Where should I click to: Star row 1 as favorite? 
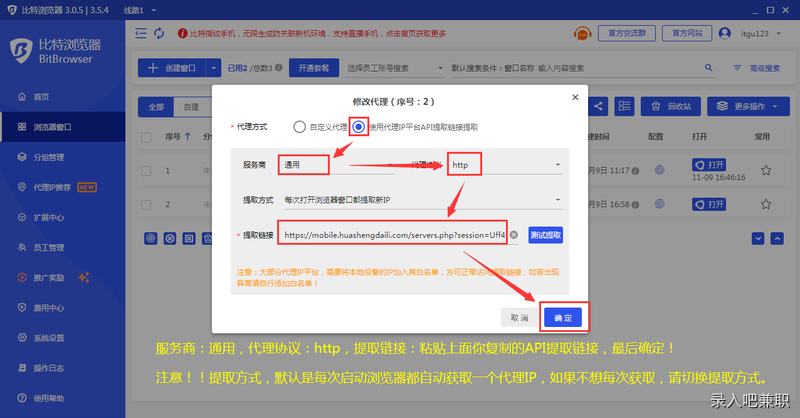[766, 170]
